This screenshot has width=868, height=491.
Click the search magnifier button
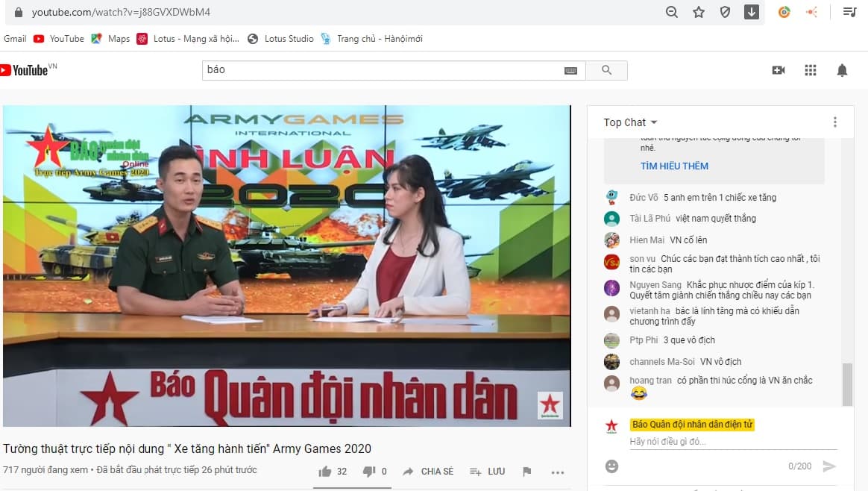607,70
